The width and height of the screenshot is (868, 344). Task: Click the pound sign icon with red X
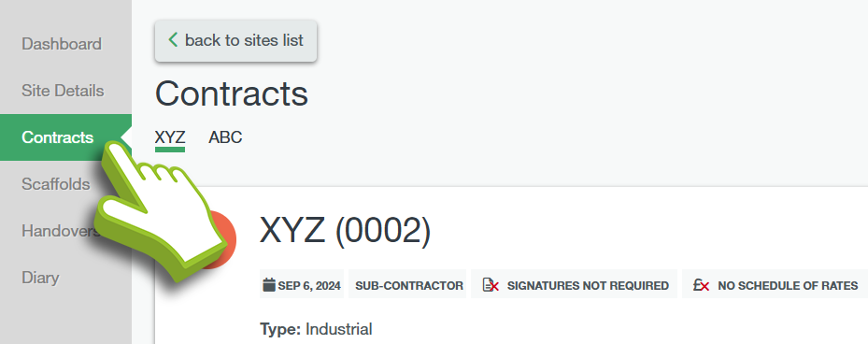tap(701, 285)
